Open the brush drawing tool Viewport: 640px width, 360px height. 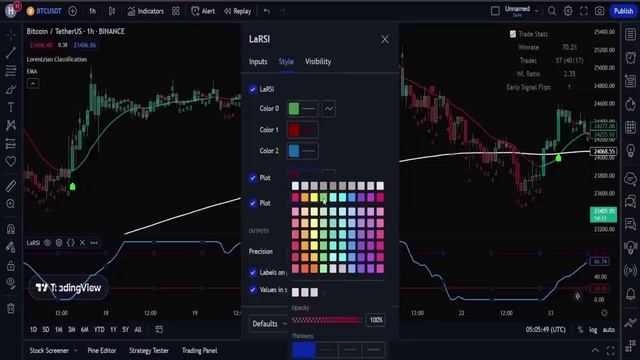point(11,89)
